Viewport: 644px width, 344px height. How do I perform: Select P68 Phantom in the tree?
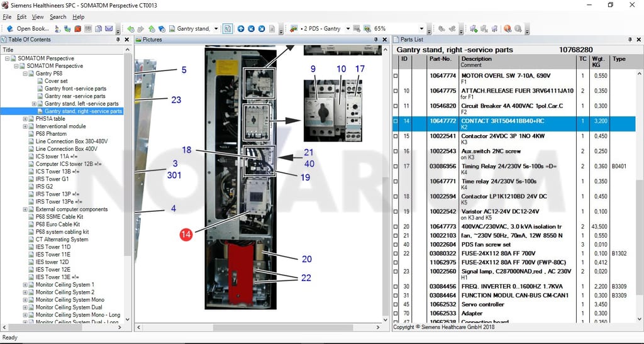pos(51,134)
